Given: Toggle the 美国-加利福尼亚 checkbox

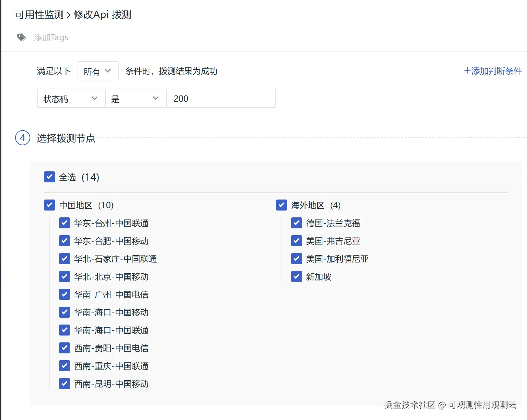Looking at the screenshot, I should 297,259.
